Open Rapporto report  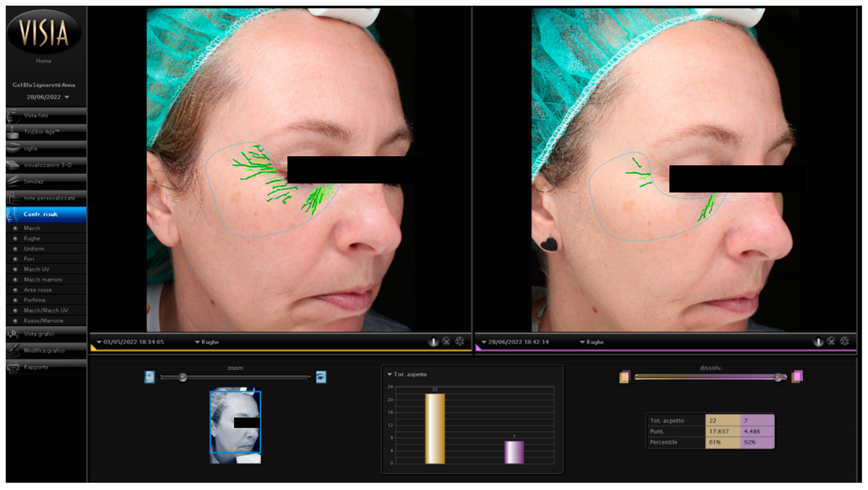pos(46,367)
